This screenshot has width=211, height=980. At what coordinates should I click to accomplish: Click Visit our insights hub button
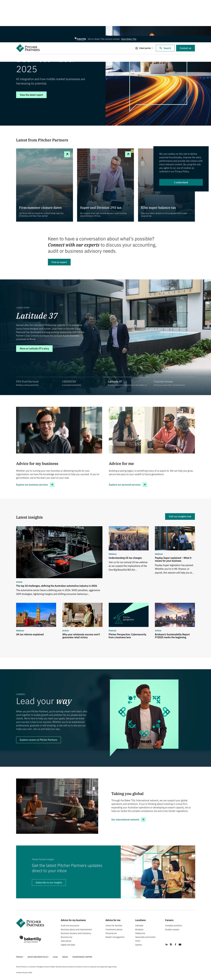[180, 516]
